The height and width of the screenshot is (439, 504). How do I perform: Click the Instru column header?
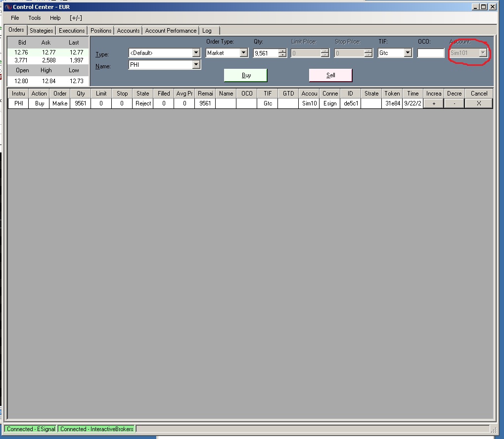[18, 94]
